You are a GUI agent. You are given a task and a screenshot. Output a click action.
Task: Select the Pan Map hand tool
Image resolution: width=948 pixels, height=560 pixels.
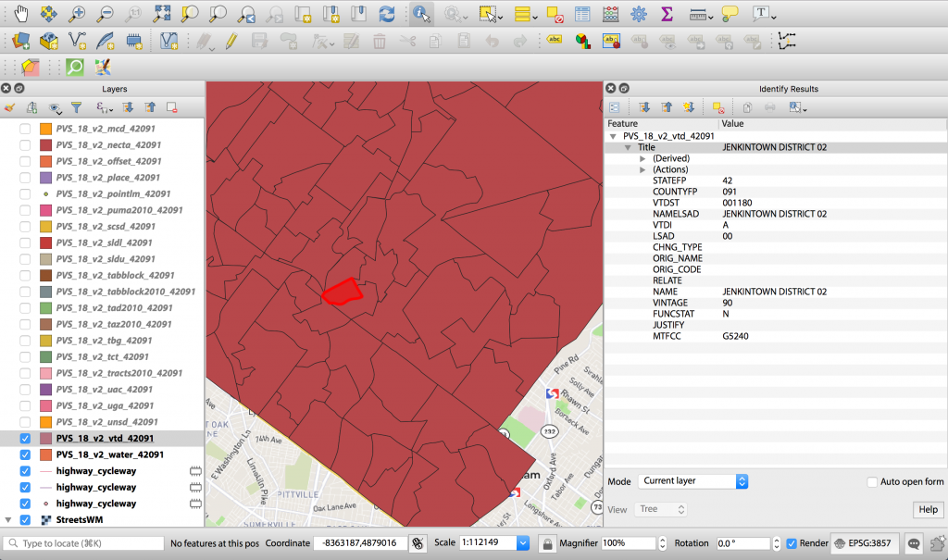pyautogui.click(x=20, y=13)
